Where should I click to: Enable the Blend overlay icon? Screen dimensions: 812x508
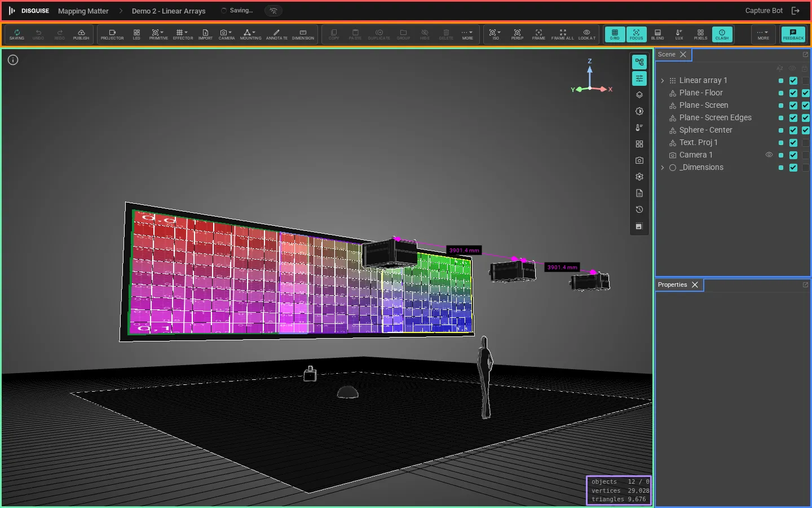click(x=657, y=34)
